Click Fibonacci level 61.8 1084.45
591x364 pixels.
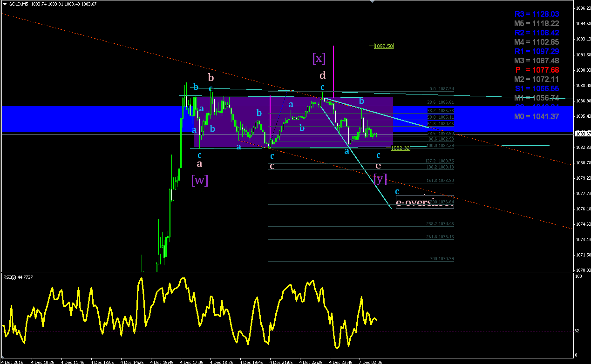(x=441, y=124)
